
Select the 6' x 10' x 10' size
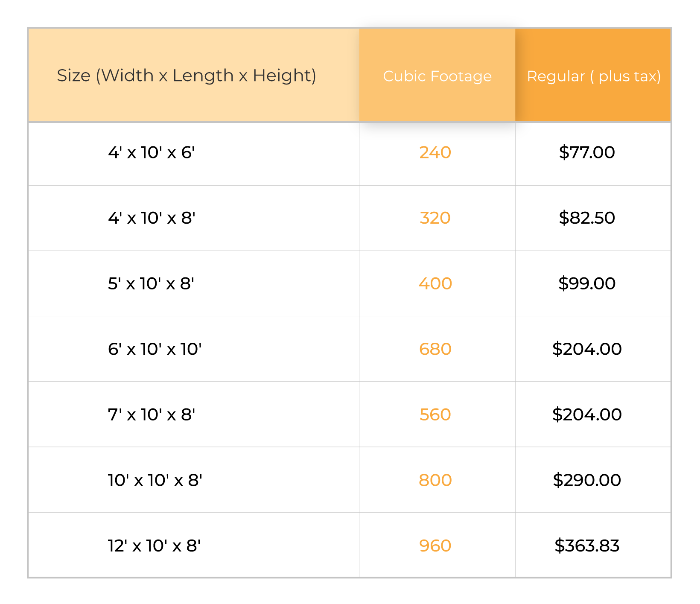pos(155,349)
